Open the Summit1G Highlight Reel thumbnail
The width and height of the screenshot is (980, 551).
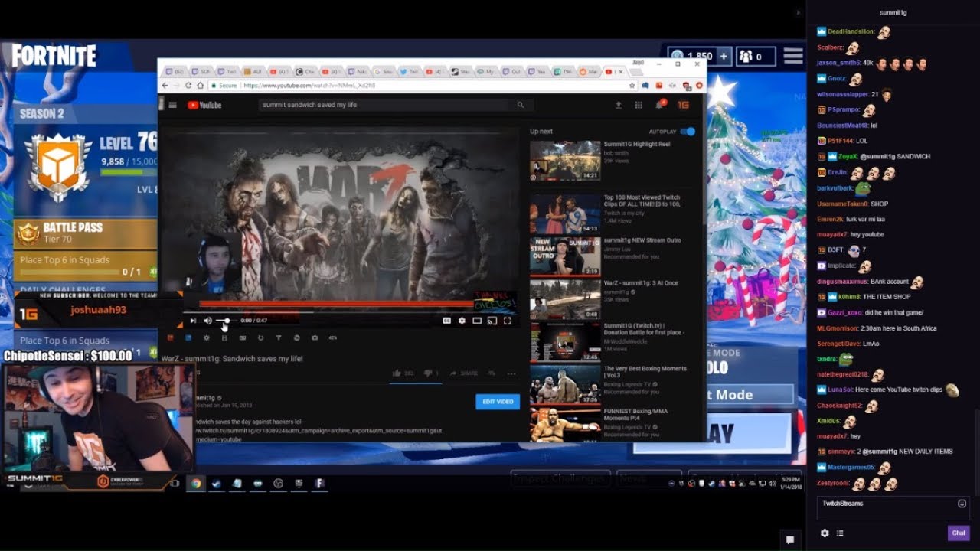point(565,161)
